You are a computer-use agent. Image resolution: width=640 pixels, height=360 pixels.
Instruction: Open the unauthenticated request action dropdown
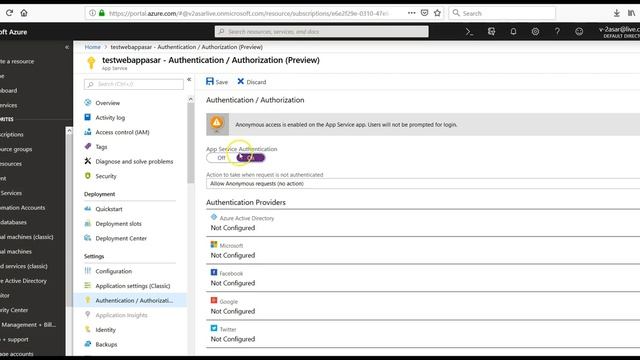pos(423,184)
